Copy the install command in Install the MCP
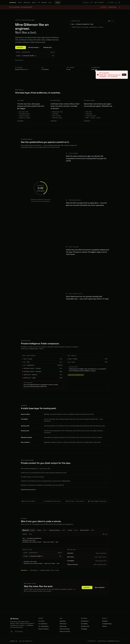 click(x=60, y=556)
